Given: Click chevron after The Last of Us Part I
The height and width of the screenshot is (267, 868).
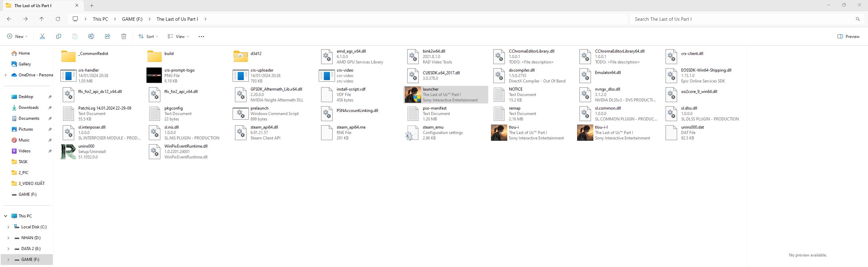Looking at the screenshot, I should point(205,19).
